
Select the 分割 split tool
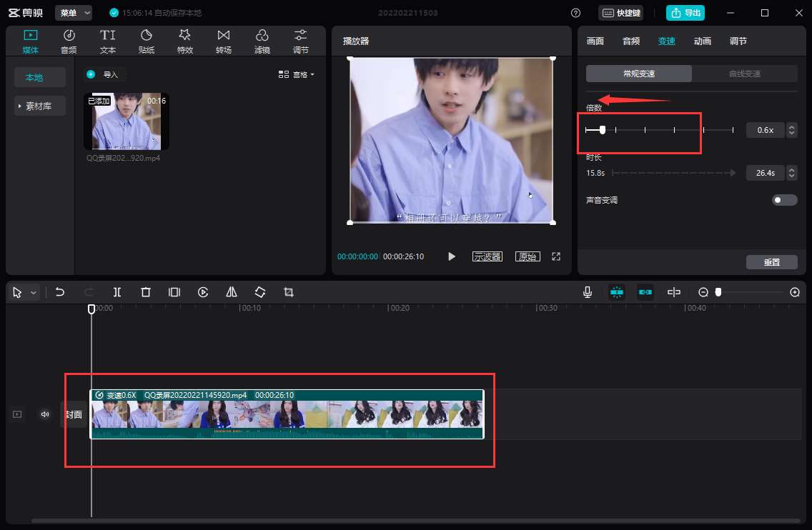pyautogui.click(x=117, y=292)
